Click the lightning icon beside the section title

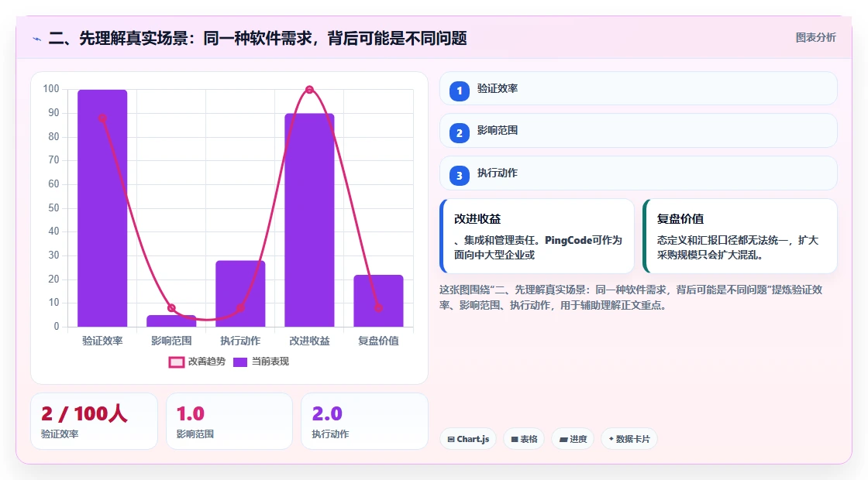pos(37,39)
